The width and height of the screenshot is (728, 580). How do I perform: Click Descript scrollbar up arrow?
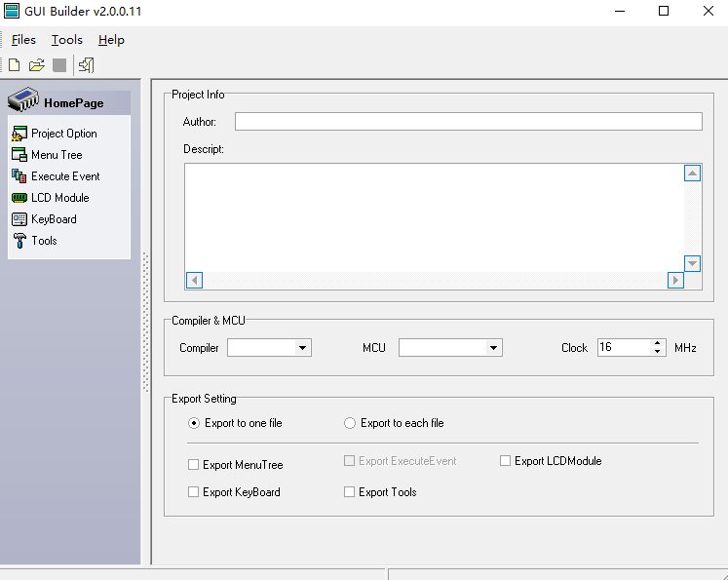692,174
